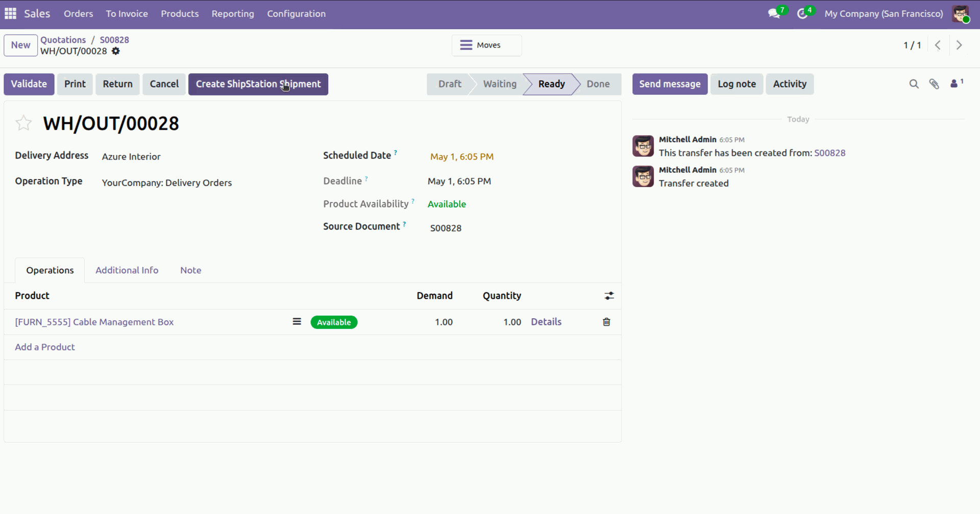This screenshot has width=980, height=514.
Task: Select the Done status stage
Action: click(x=598, y=84)
